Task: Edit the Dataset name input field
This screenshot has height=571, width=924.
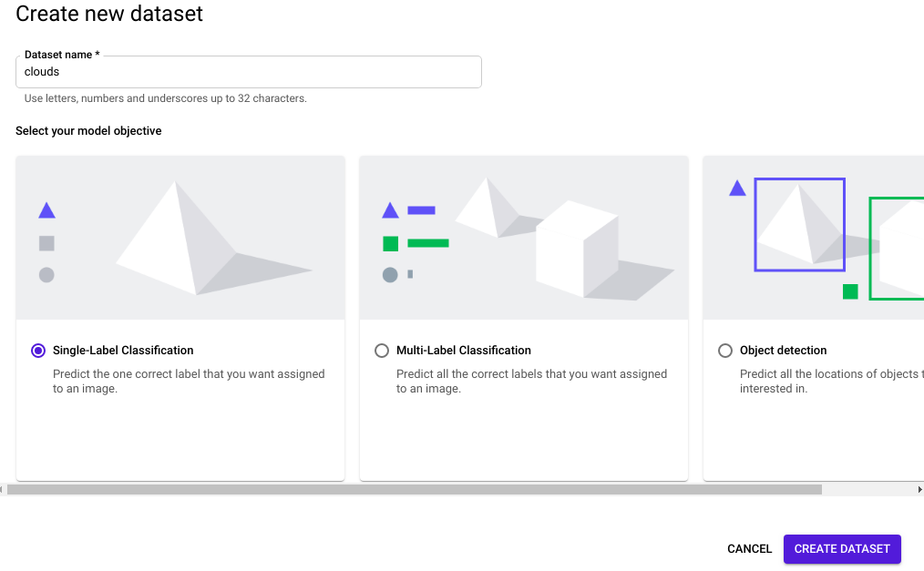Action: click(249, 72)
